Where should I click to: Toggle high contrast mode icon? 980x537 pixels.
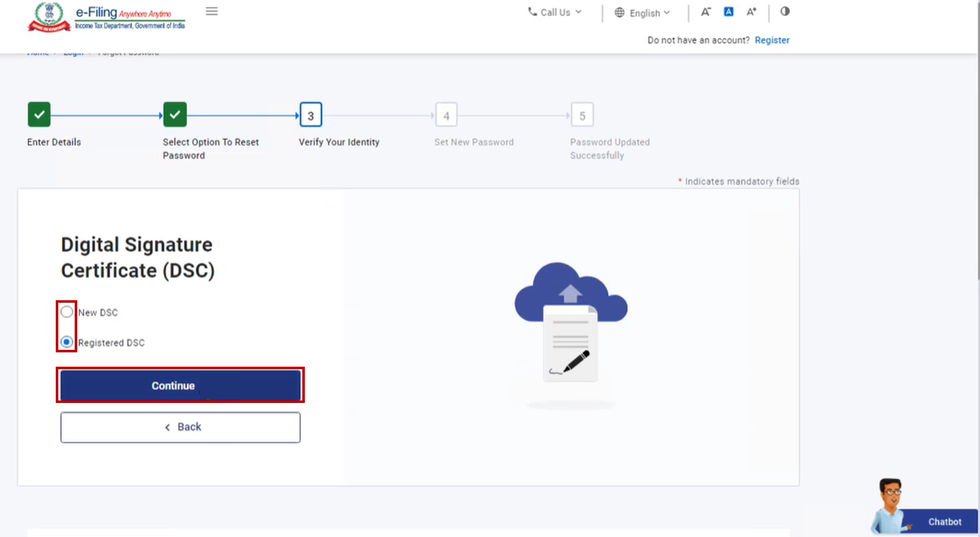[x=785, y=11]
